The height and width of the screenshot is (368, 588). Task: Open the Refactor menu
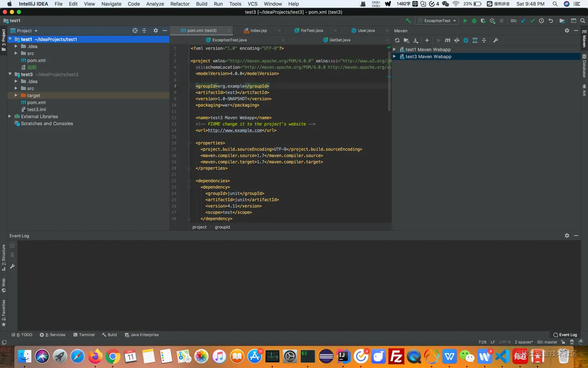pos(180,4)
